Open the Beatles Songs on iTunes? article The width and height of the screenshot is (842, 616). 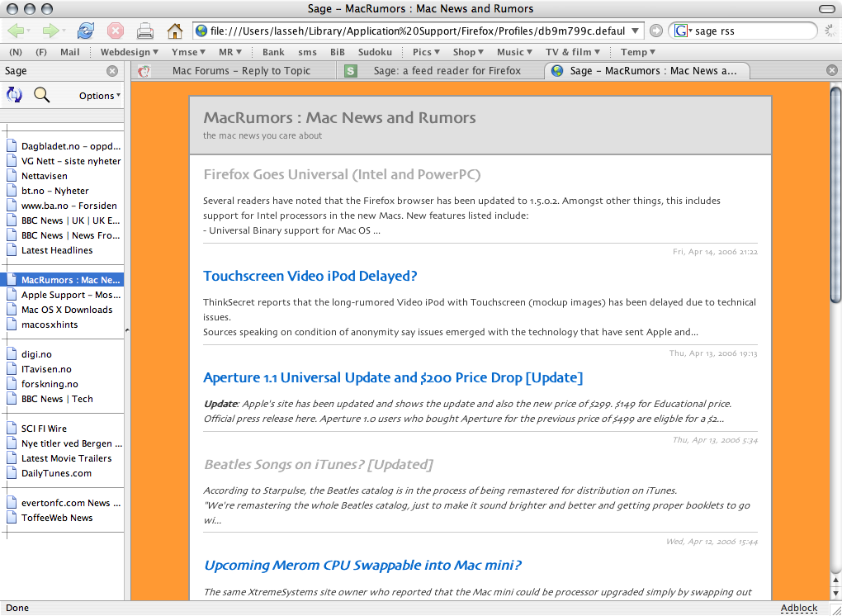click(x=318, y=465)
